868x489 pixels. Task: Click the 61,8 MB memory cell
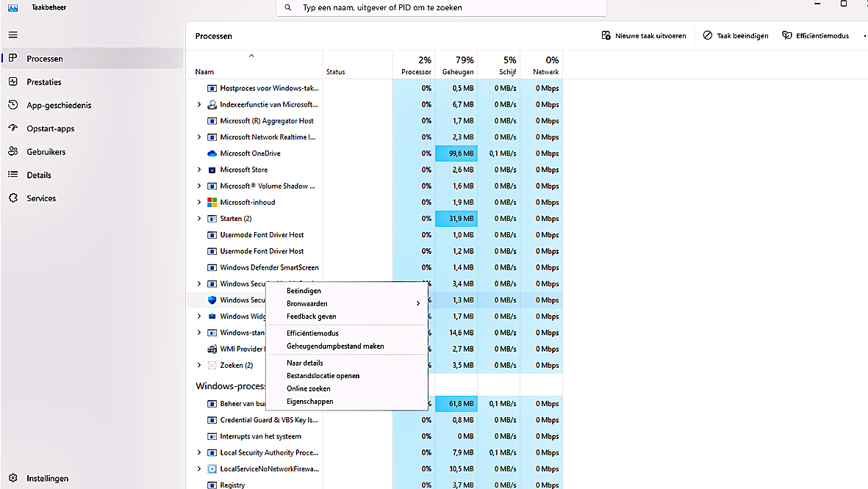(x=456, y=404)
